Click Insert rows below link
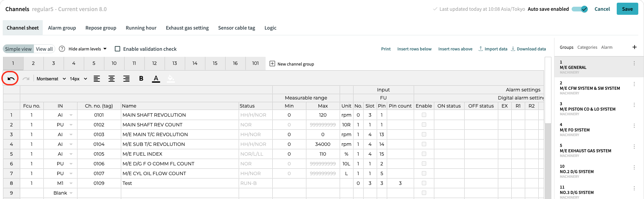644x199 pixels. (414, 49)
